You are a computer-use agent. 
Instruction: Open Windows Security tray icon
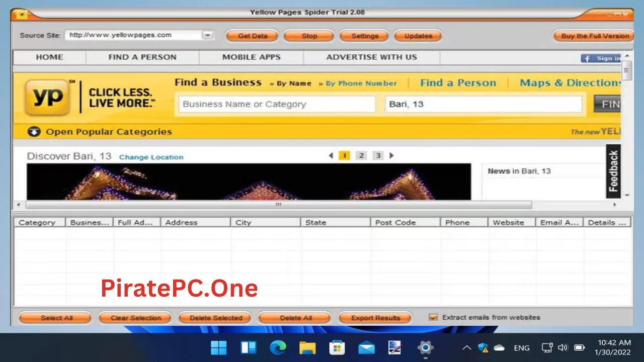click(483, 348)
